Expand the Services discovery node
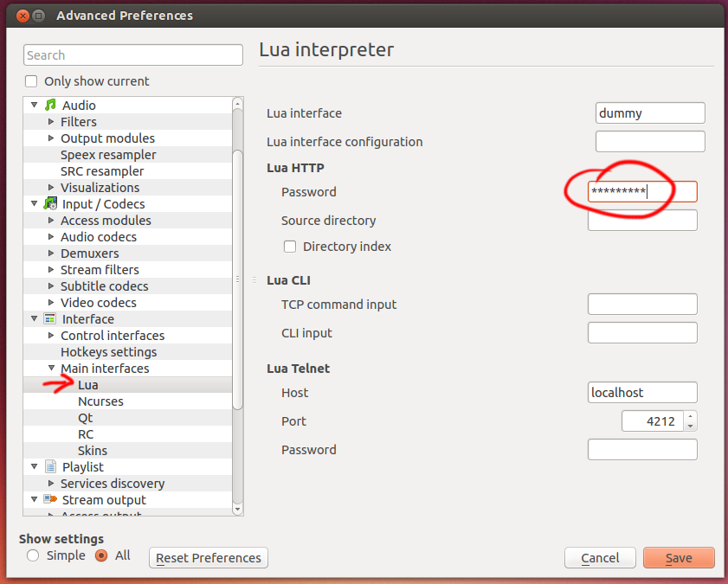The width and height of the screenshot is (728, 584). click(51, 484)
